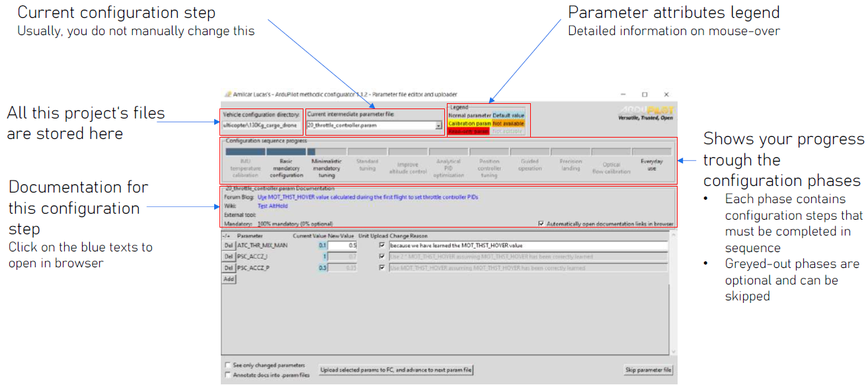Screen dimensions: 868x385
Task: Select Optical flow calibration phase
Action: (611, 168)
